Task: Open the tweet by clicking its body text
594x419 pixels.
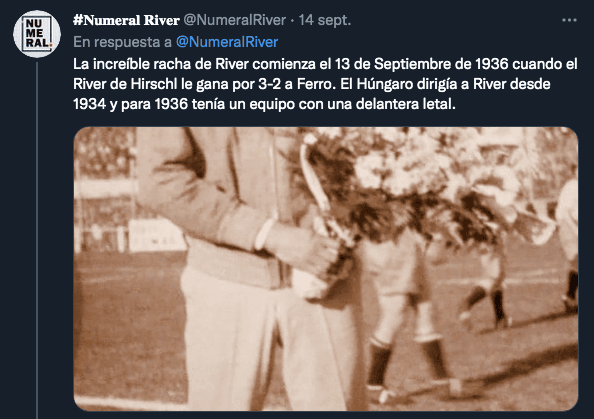Action: point(325,84)
